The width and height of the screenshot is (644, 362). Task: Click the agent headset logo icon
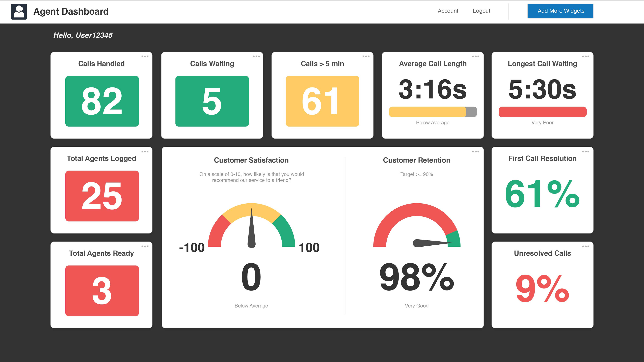19,12
